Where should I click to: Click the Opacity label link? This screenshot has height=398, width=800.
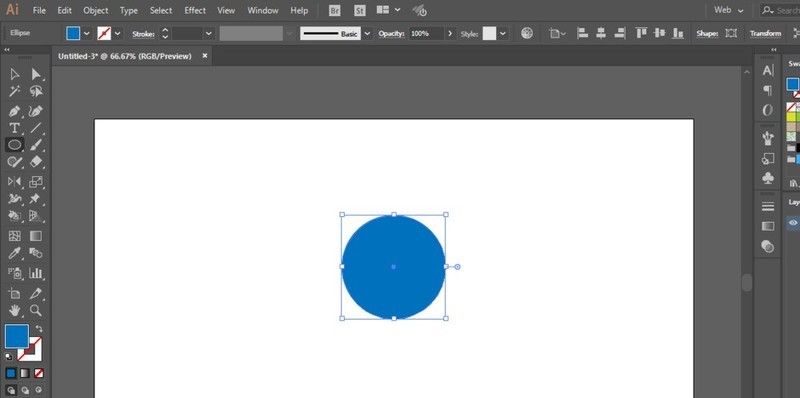(x=391, y=34)
